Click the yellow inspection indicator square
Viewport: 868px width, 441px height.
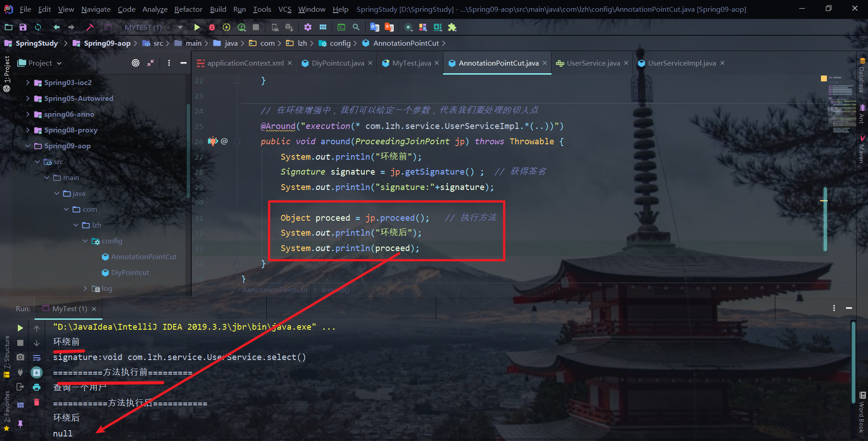click(824, 79)
